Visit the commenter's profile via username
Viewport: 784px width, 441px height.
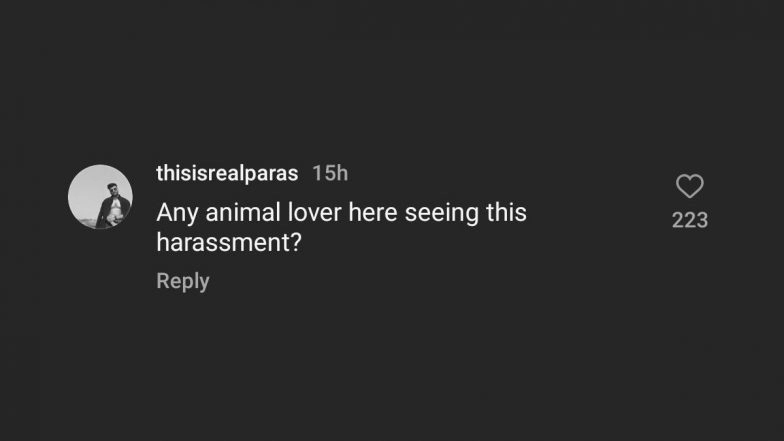point(227,173)
